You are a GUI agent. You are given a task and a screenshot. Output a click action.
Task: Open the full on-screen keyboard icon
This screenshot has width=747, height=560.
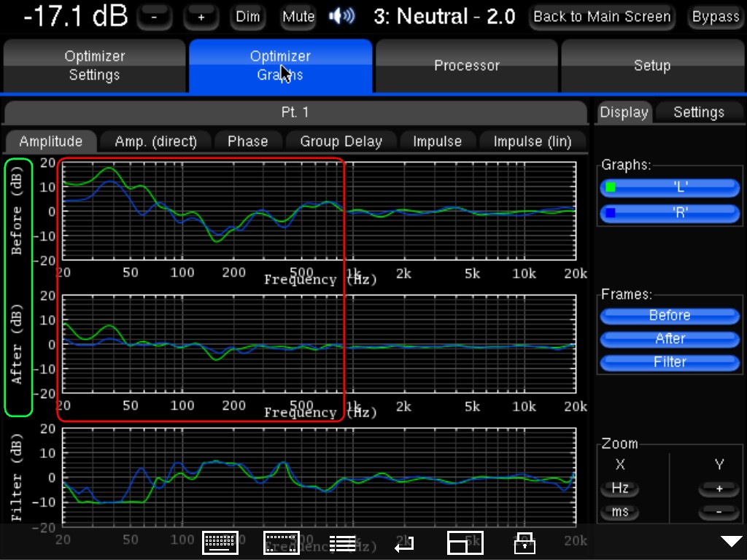click(x=220, y=542)
